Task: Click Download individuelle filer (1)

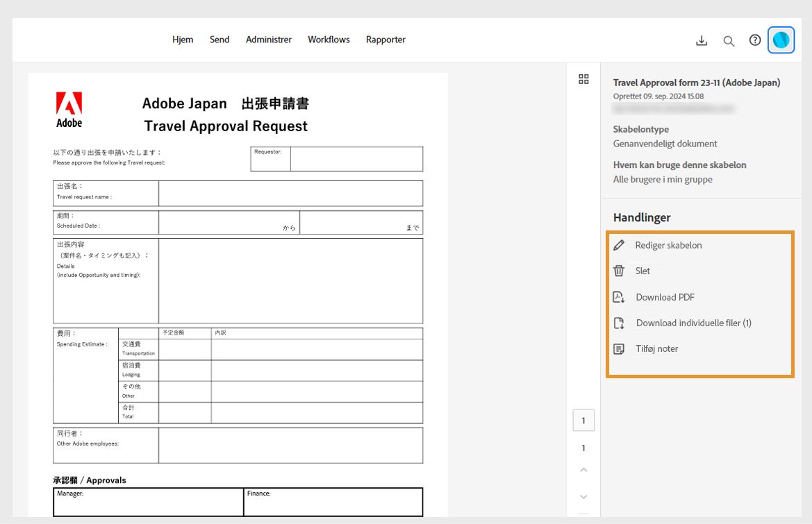Action: [x=693, y=323]
